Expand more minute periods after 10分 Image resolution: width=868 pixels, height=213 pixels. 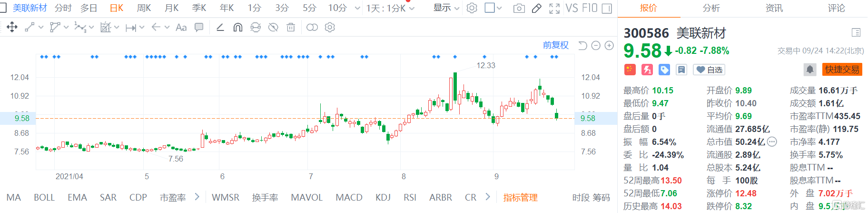(357, 8)
